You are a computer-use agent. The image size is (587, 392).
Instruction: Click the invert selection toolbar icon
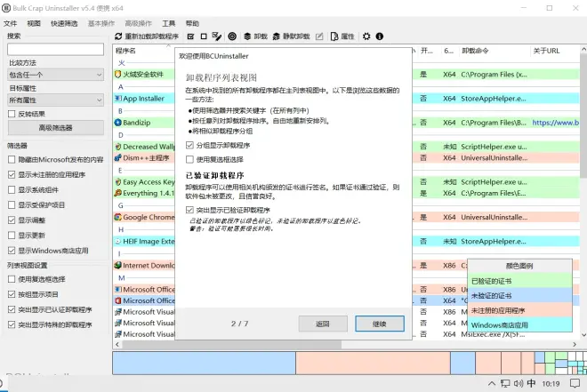216,36
